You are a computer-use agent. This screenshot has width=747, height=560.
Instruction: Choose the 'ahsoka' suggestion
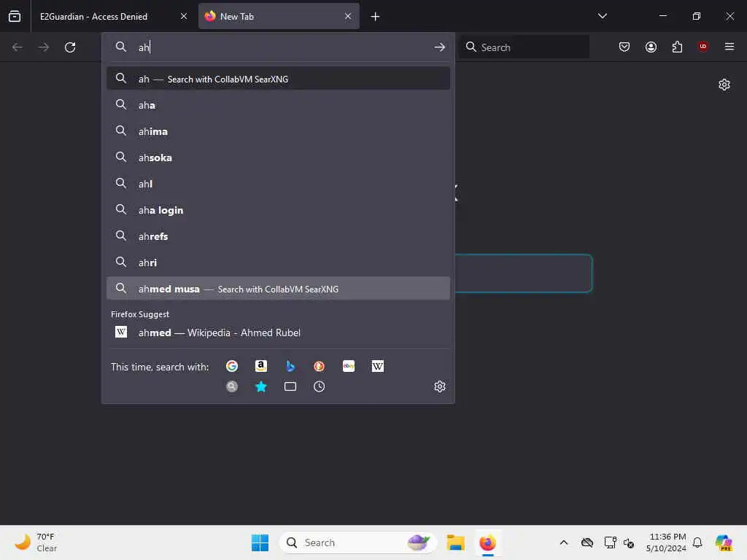(278, 157)
